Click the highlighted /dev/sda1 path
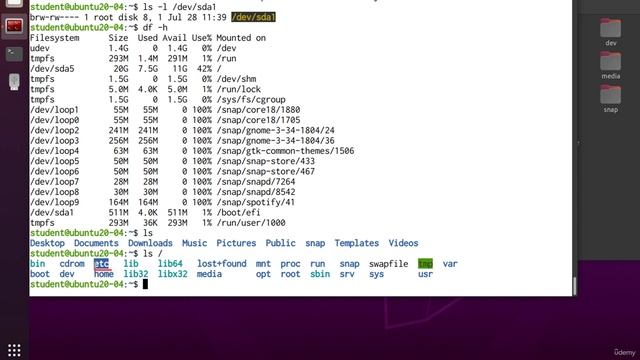This screenshot has width=640, height=360. (x=253, y=17)
